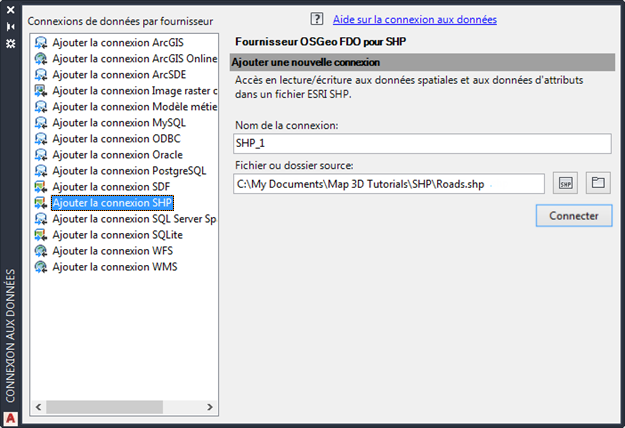Click the SQLite connection icon

pos(41,235)
